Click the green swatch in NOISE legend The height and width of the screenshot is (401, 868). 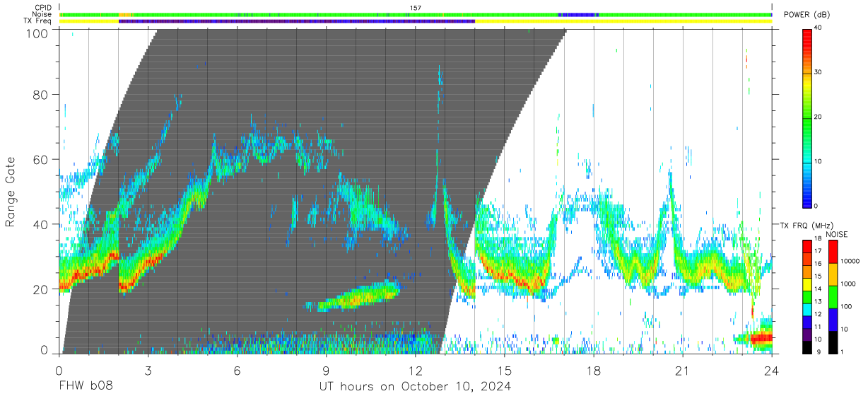(833, 296)
